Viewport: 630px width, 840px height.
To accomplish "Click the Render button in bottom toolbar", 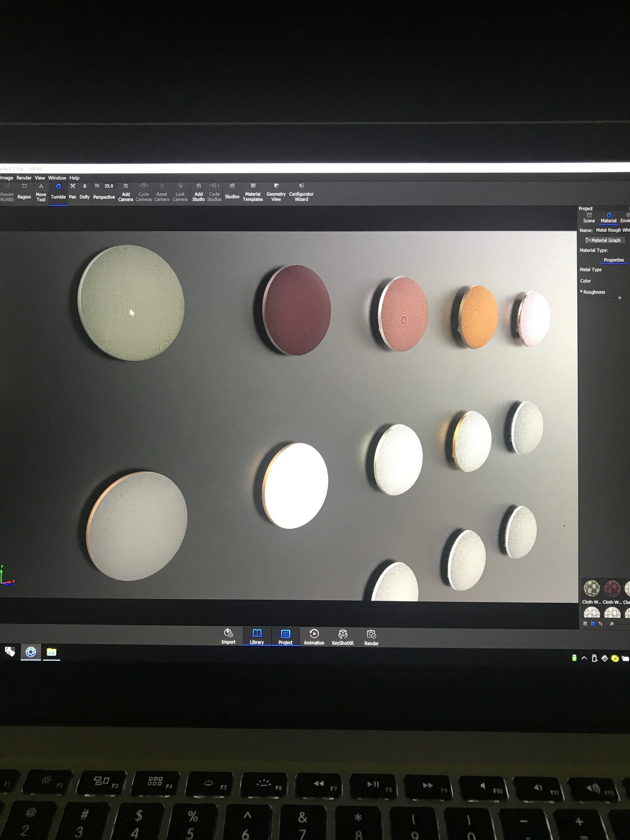I will click(371, 638).
